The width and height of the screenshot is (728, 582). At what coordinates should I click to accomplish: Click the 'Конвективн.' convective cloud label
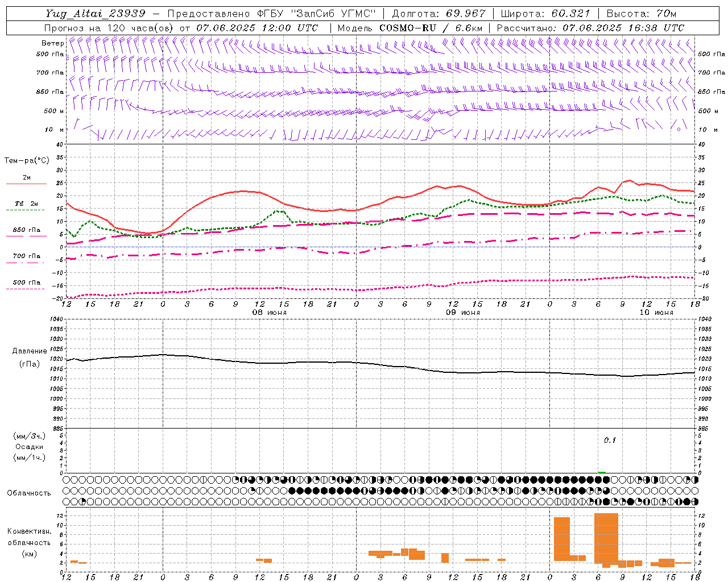(x=30, y=531)
